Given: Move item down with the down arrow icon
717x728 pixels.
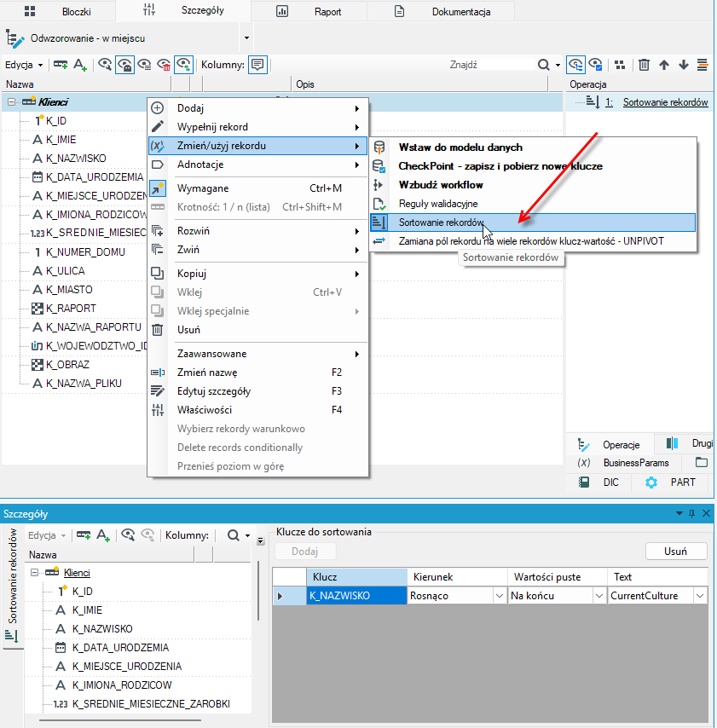Looking at the screenshot, I should click(683, 65).
